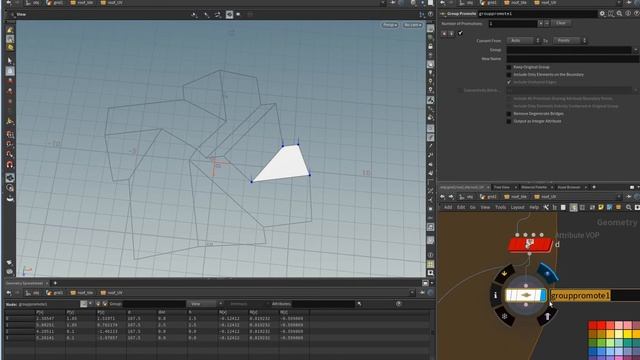Open the View dropdown in geometry spreadsheet
Screen dimensions: 640x360
click(204, 304)
